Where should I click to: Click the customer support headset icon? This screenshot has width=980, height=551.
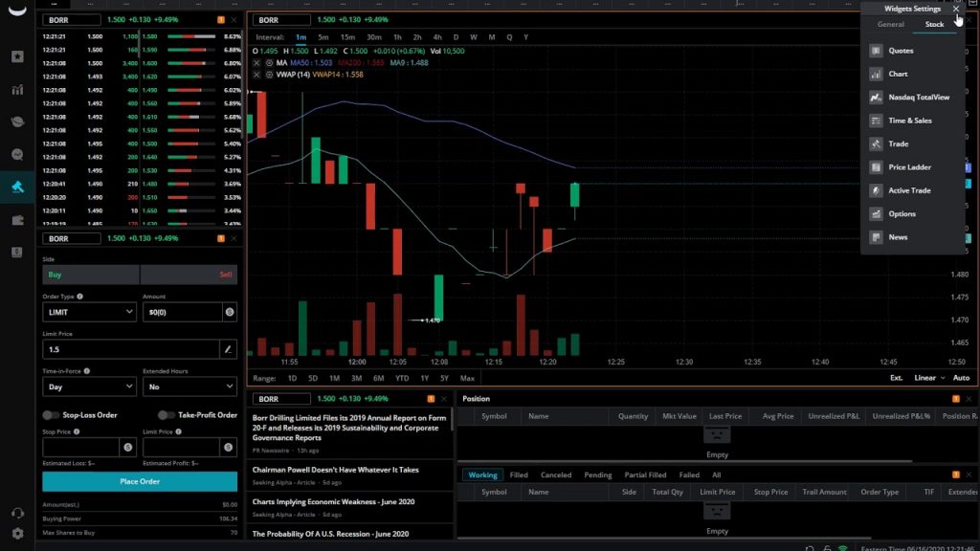(x=17, y=514)
